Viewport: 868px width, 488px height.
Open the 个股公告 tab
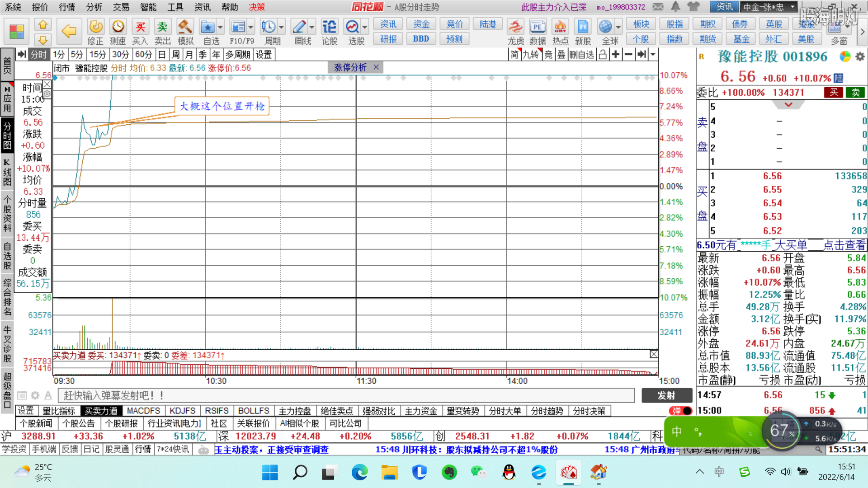pos(79,423)
